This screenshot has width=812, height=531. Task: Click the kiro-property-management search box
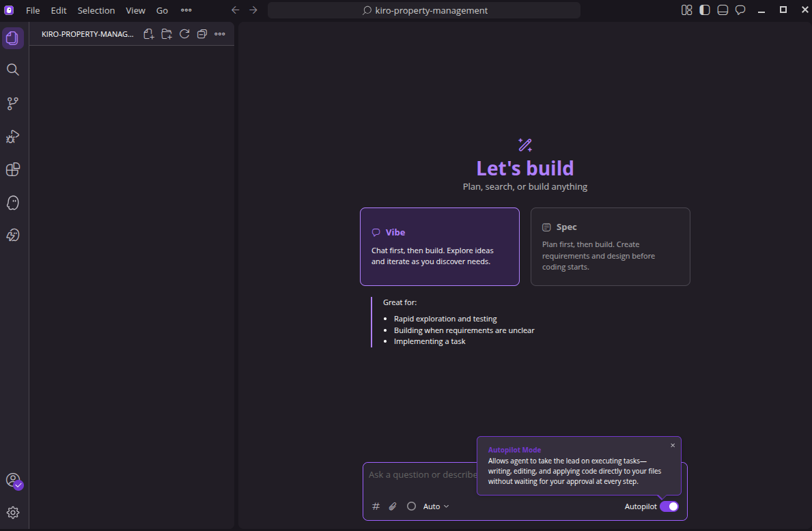coord(424,10)
